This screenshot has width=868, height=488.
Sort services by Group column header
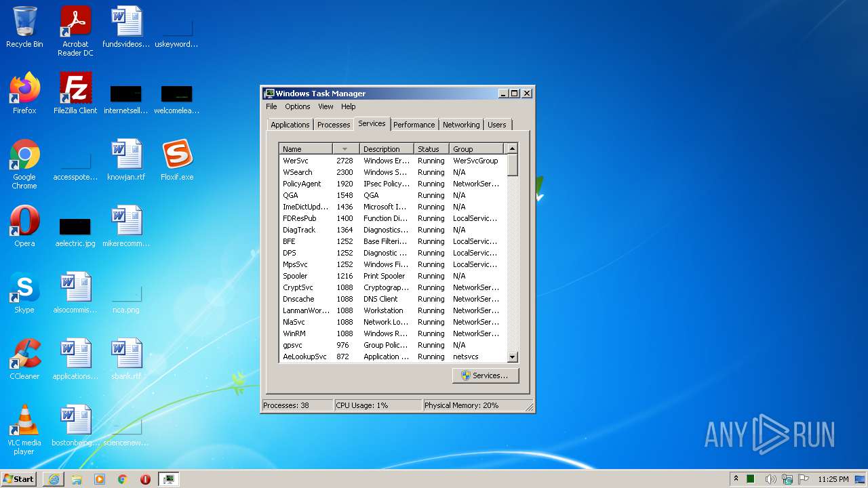pos(476,149)
